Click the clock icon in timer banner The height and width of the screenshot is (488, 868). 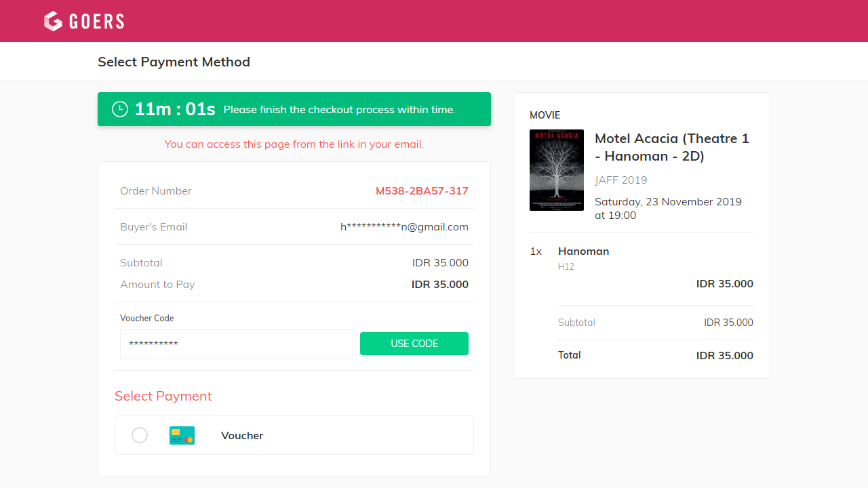pyautogui.click(x=120, y=109)
